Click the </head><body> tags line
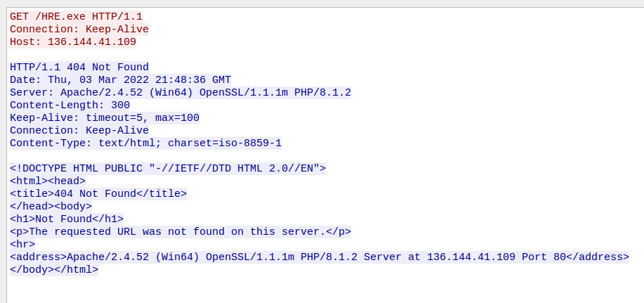This screenshot has height=303, width=644. click(x=51, y=206)
